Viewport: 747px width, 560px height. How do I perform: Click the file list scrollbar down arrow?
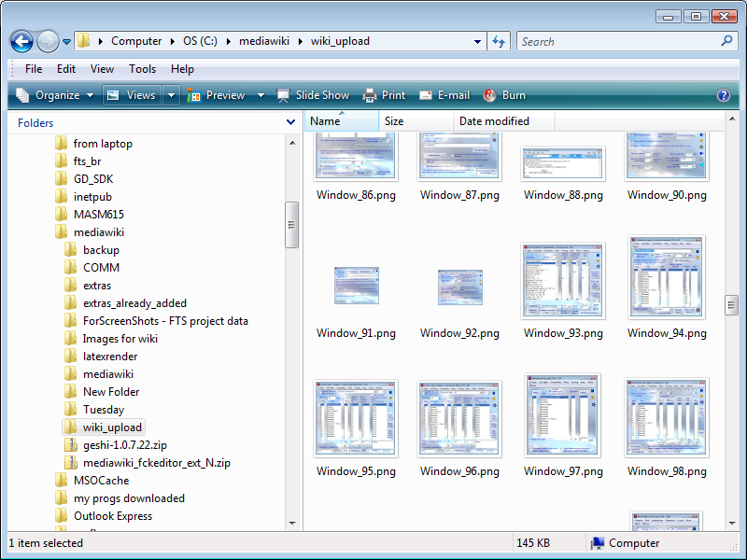pyautogui.click(x=732, y=523)
